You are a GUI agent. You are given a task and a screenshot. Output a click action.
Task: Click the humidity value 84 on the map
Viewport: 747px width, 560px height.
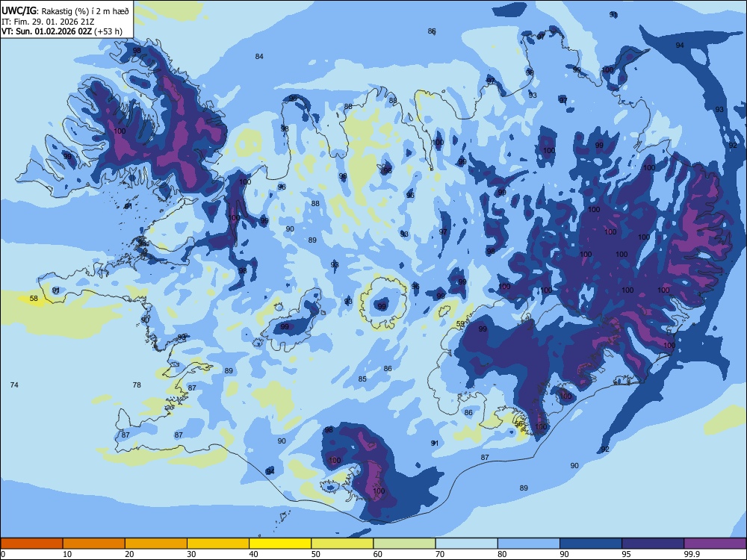[x=259, y=56]
